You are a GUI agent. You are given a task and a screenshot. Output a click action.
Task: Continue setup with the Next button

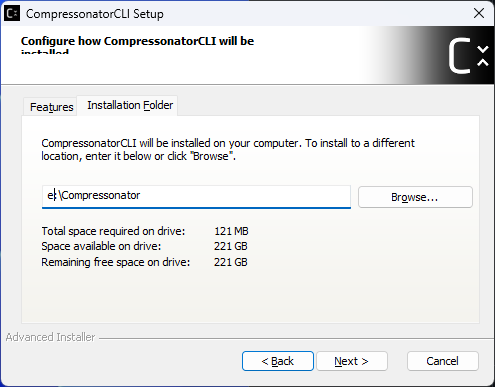352,361
